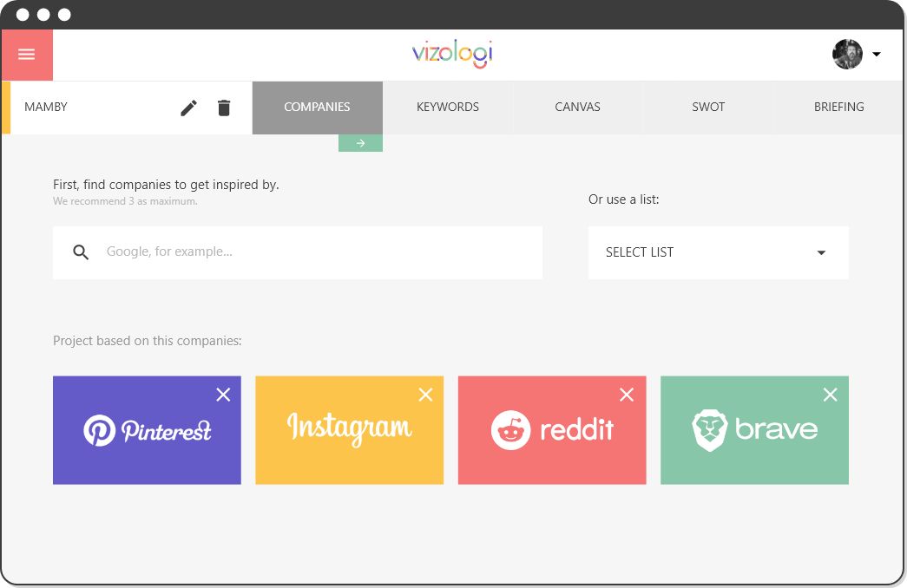Remove the brave company card

830,395
